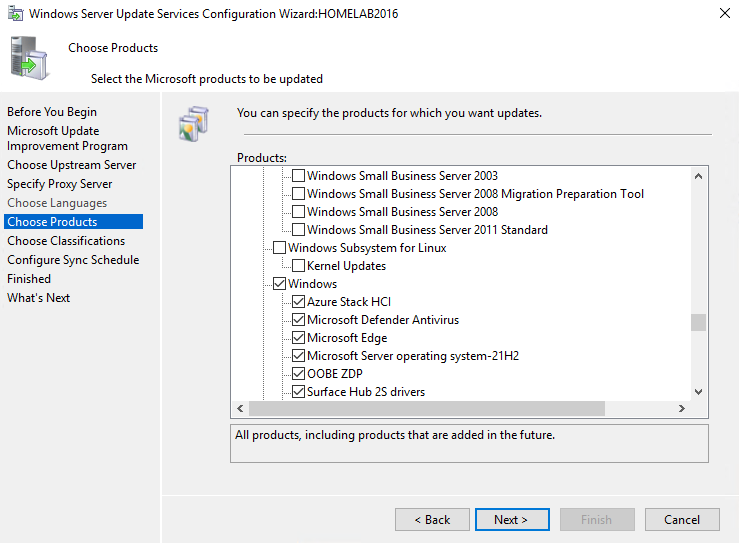Click the products list scroll down arrow

pos(698,392)
